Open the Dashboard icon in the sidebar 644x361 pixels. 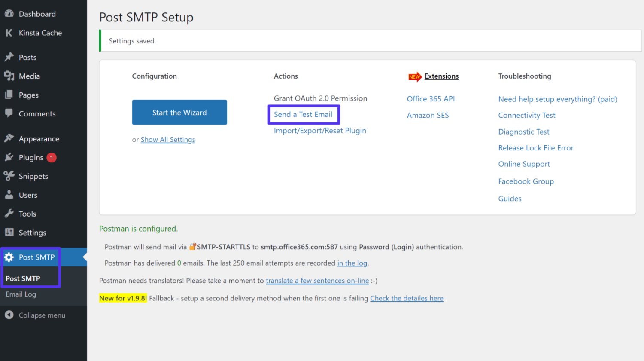coord(9,13)
